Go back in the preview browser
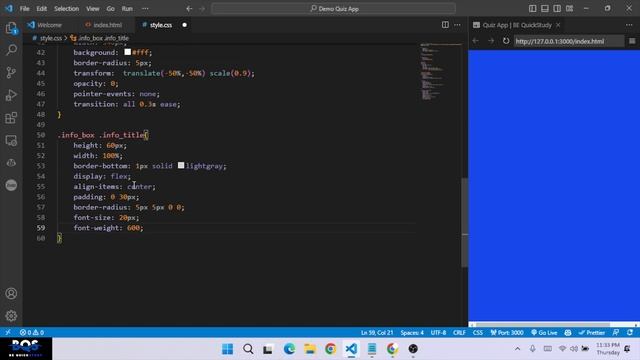The width and height of the screenshot is (640, 360). [476, 41]
